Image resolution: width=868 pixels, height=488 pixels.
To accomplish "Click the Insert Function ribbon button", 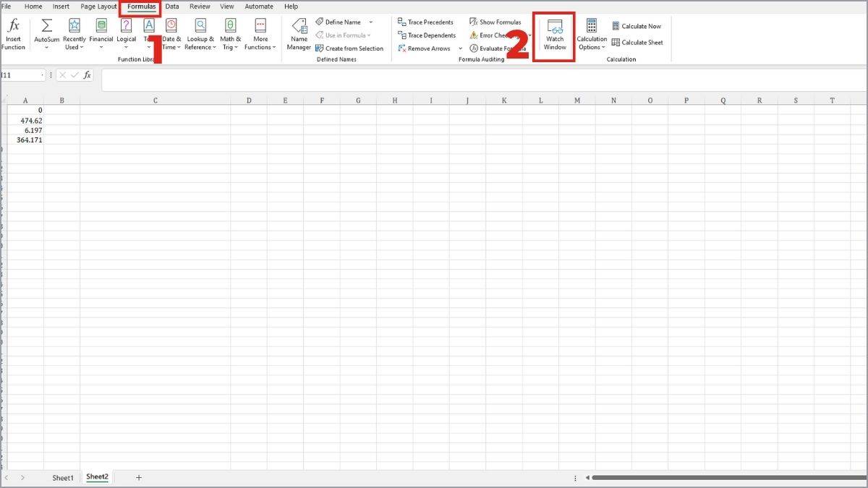I will click(13, 35).
